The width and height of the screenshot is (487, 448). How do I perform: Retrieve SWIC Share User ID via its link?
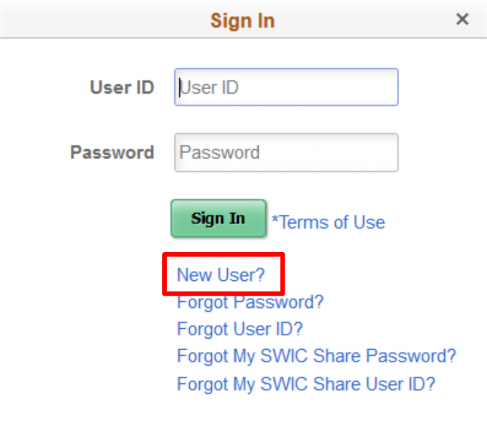pyautogui.click(x=306, y=383)
